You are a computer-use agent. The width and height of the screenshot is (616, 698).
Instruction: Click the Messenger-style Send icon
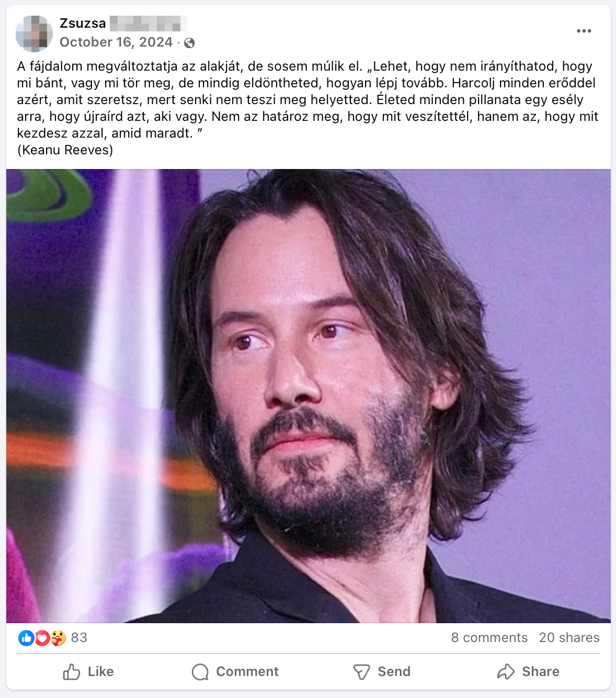362,672
